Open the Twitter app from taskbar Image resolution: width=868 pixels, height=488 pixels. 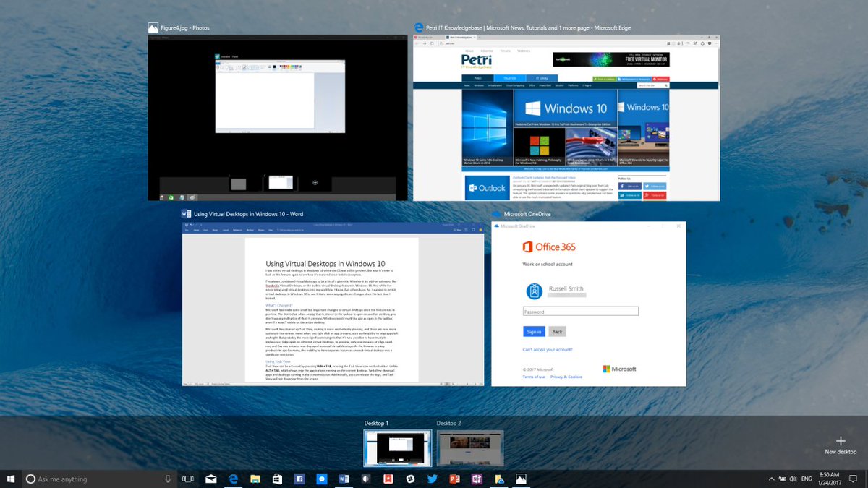pos(433,479)
